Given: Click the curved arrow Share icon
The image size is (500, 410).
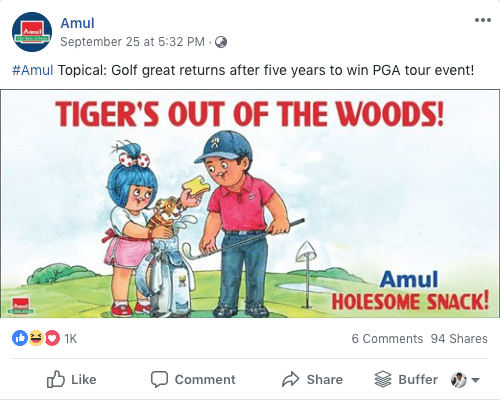Looking at the screenshot, I should pyautogui.click(x=291, y=379).
